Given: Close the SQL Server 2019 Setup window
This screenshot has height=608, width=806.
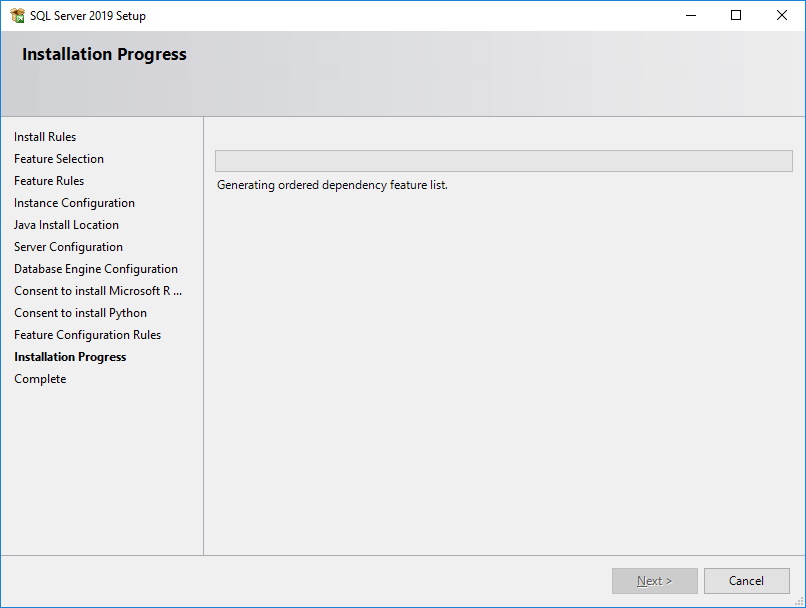Looking at the screenshot, I should [782, 15].
